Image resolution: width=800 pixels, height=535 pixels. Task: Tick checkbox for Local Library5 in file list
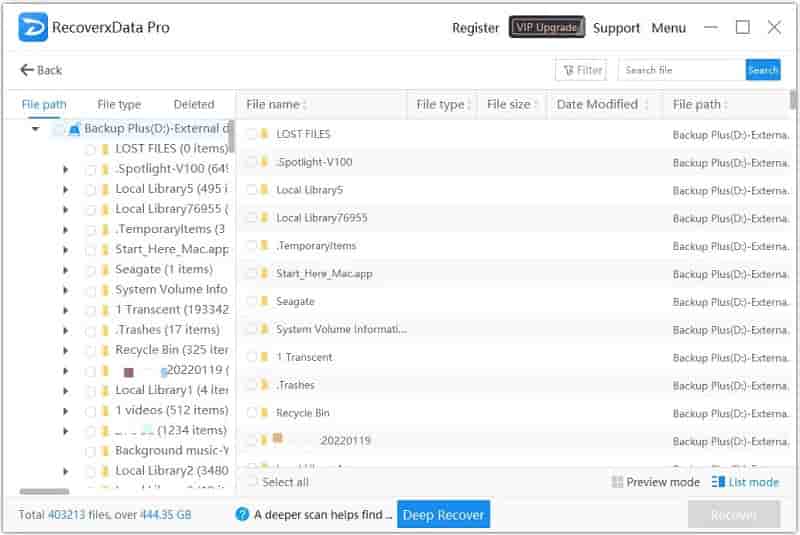(252, 190)
